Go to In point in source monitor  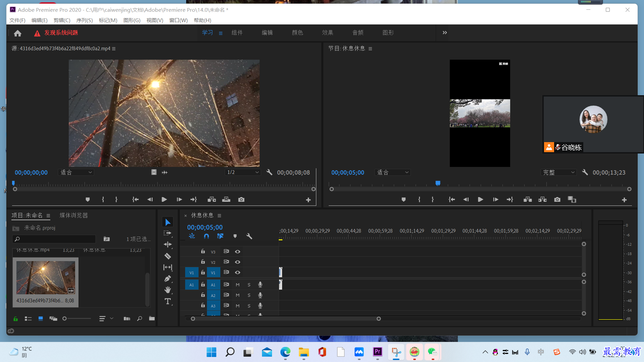tap(136, 199)
